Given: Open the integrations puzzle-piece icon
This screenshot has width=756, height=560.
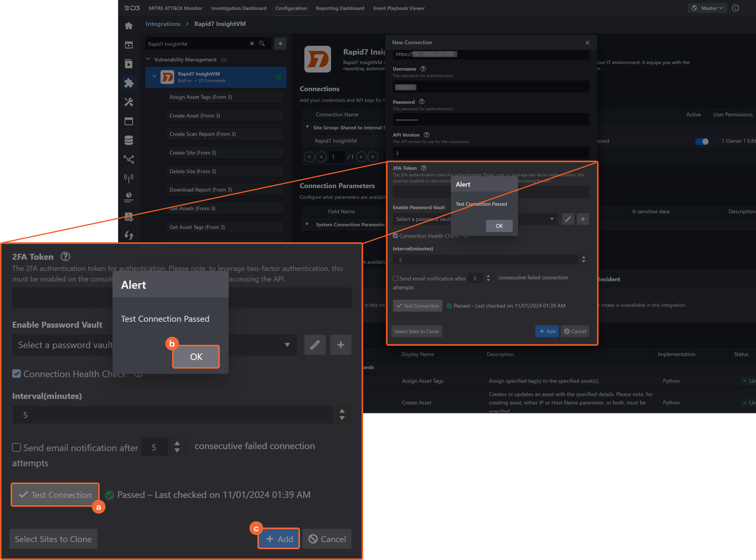Looking at the screenshot, I should pyautogui.click(x=128, y=83).
